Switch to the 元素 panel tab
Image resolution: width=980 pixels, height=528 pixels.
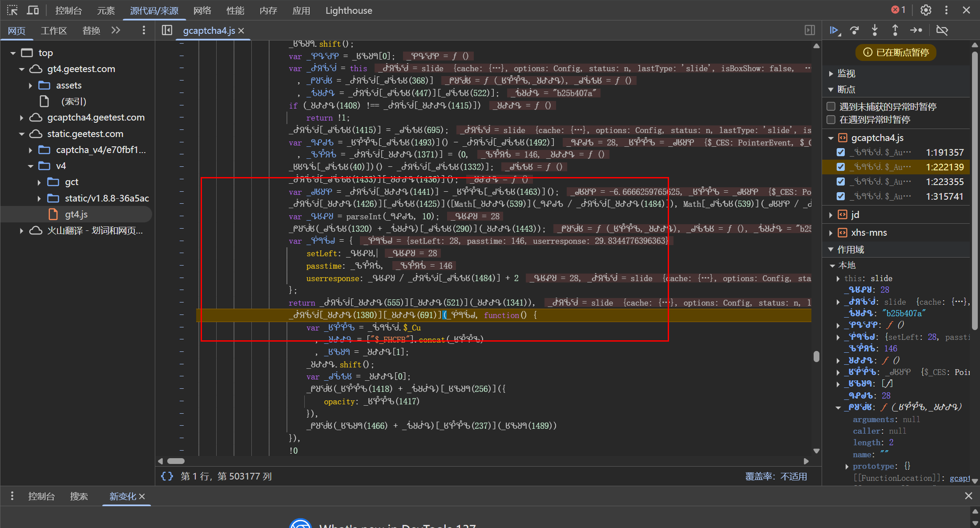(x=106, y=10)
